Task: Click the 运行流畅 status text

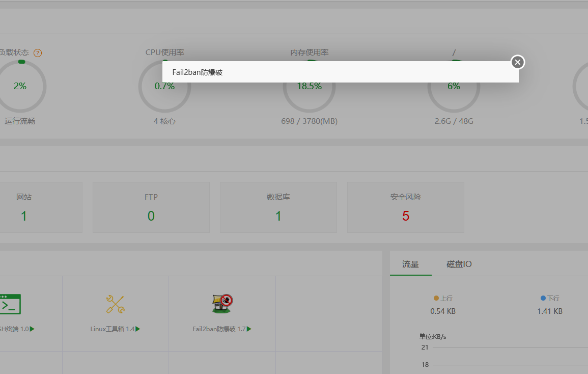Action: 20,121
